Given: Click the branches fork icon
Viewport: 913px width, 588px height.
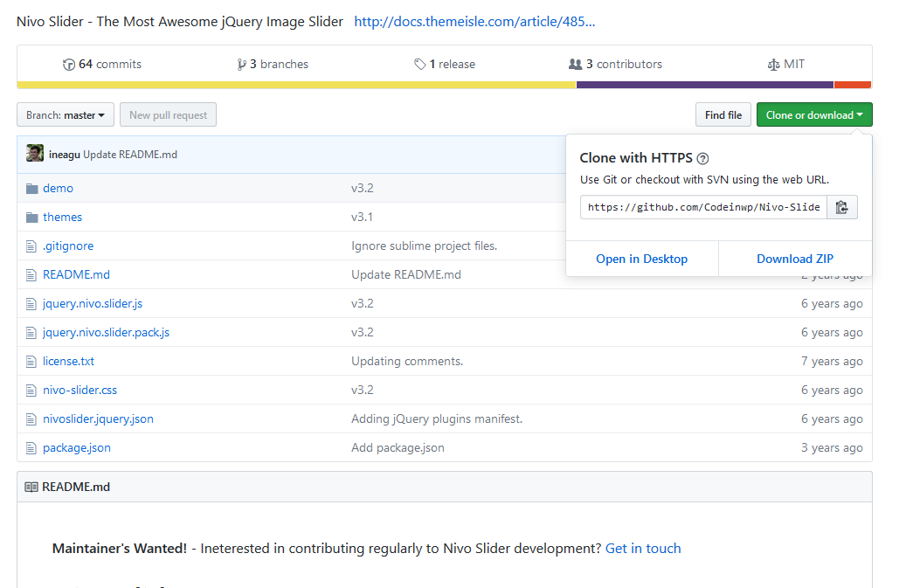Looking at the screenshot, I should click(242, 65).
